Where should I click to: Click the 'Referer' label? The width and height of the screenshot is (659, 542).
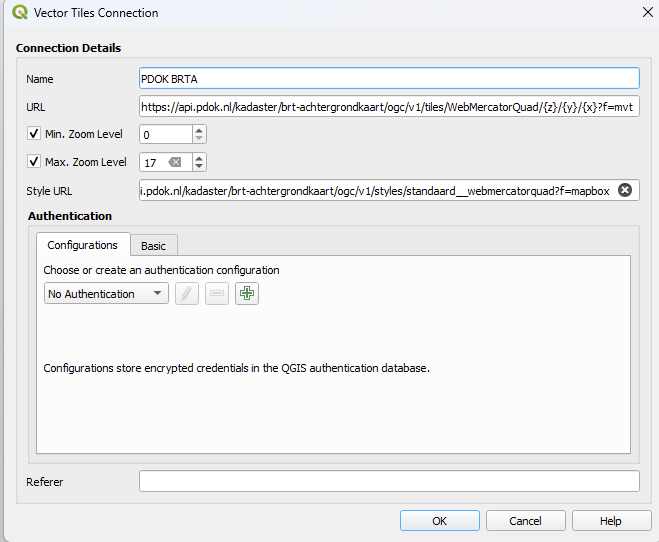45,482
